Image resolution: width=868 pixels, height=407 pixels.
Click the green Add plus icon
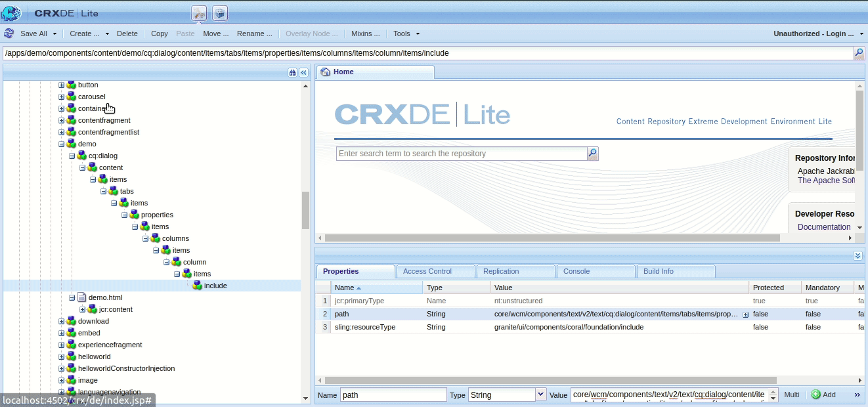pos(815,395)
